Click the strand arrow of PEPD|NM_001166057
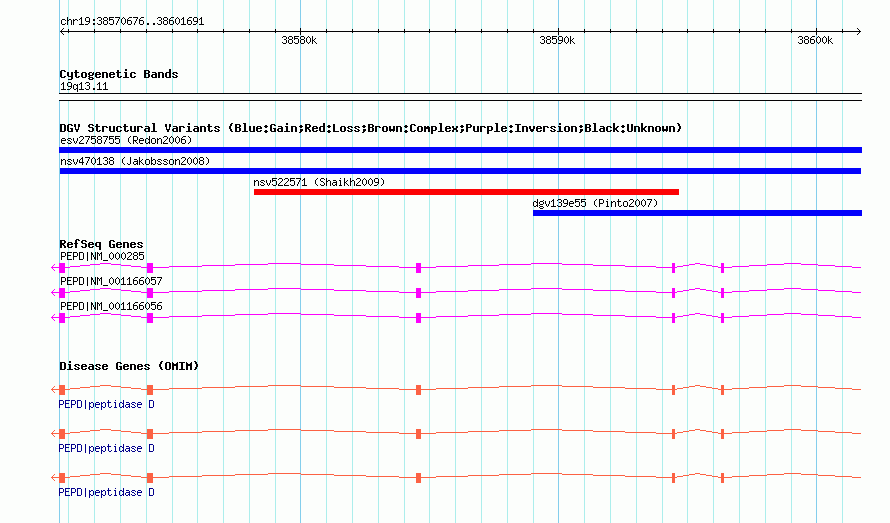The height and width of the screenshot is (523, 890). [54, 292]
